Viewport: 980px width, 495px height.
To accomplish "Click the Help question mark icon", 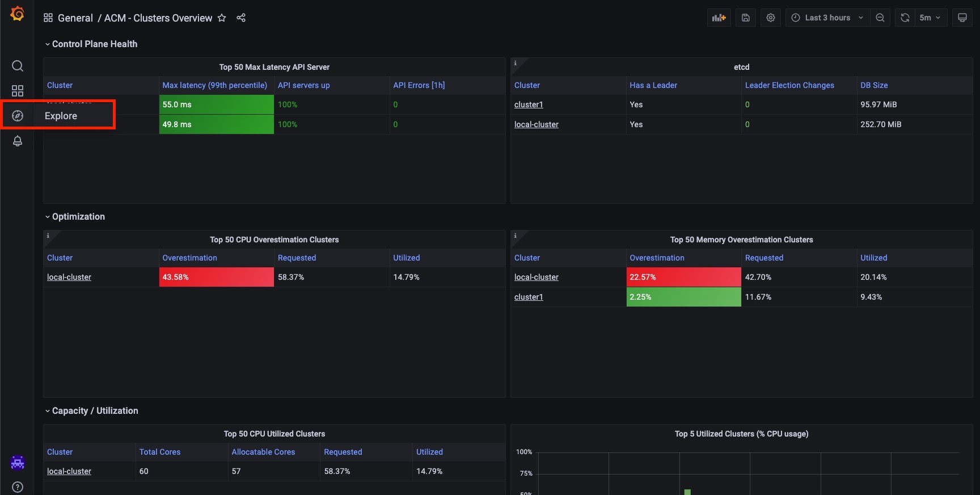I will 18,487.
